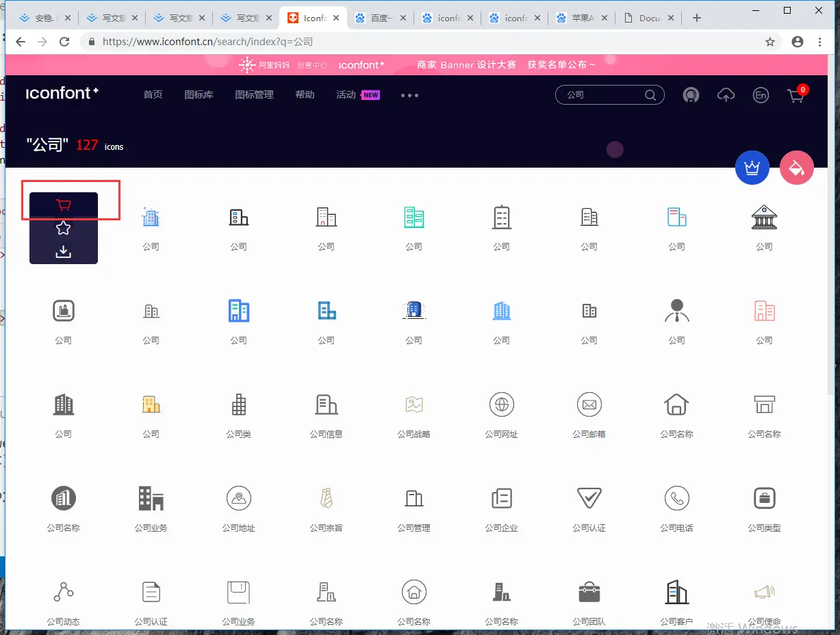The image size is (840, 635).
Task: Select the teal green building icon
Action: [413, 218]
